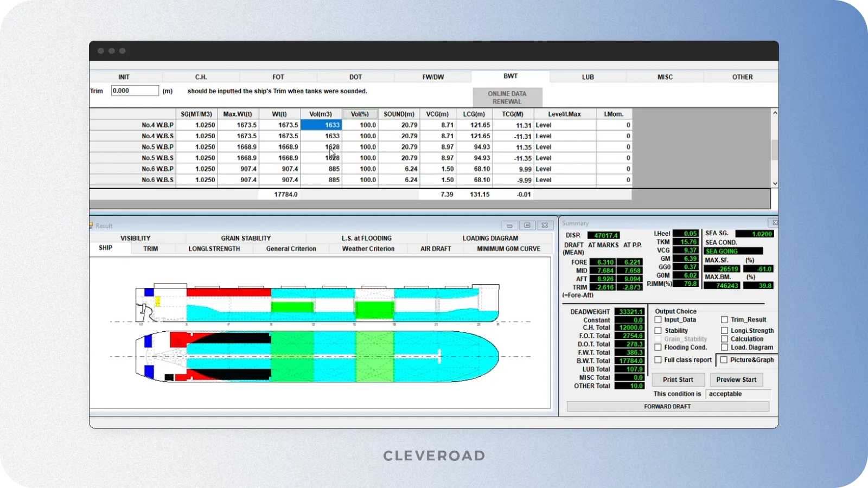This screenshot has width=868, height=488.
Task: Select row No.4 W.B.S
Action: click(360, 136)
